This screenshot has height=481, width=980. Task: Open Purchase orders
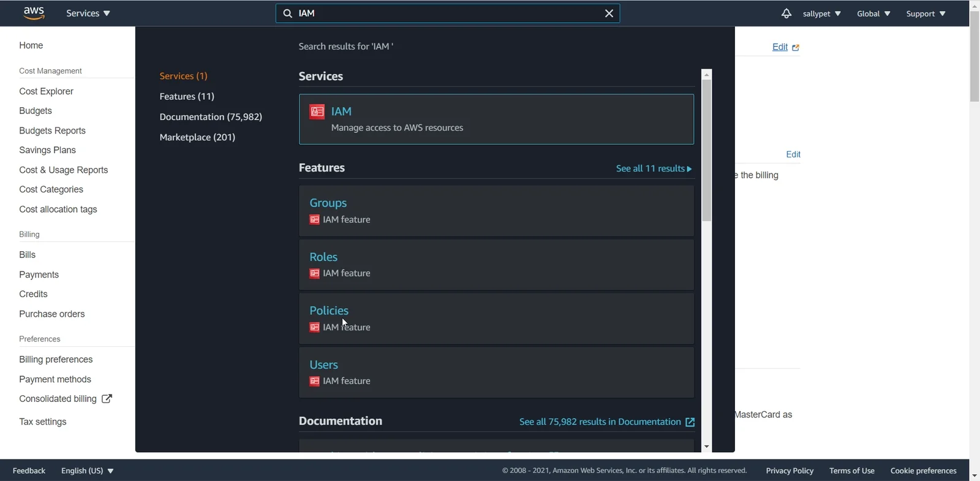point(52,314)
